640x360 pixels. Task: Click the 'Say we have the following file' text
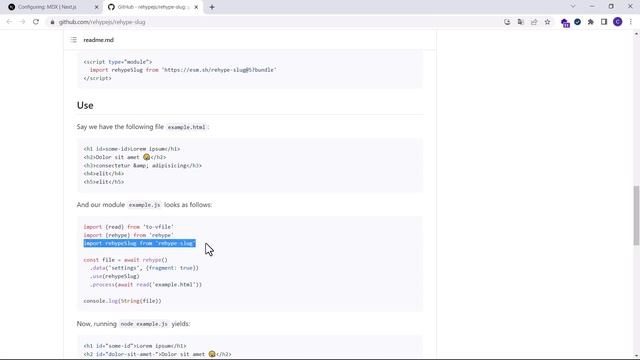(x=120, y=127)
